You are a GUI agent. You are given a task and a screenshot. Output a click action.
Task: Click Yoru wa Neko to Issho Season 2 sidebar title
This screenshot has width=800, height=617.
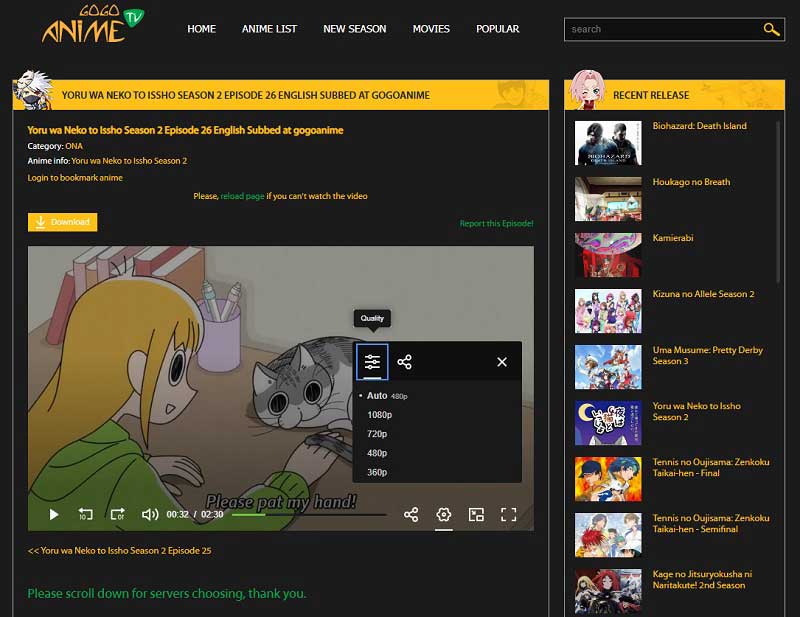pos(696,412)
